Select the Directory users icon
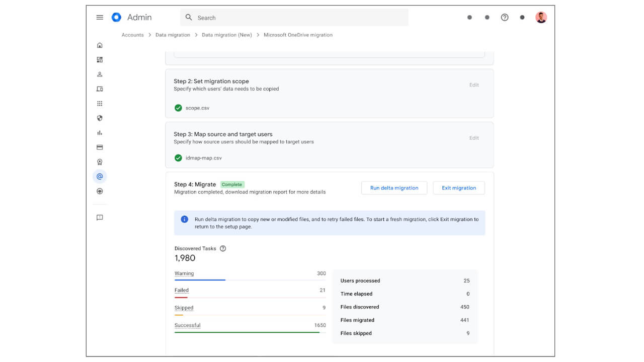 (x=100, y=74)
